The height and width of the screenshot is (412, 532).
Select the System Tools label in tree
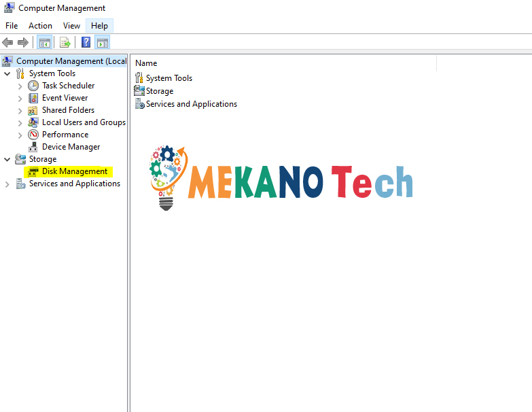pos(52,73)
